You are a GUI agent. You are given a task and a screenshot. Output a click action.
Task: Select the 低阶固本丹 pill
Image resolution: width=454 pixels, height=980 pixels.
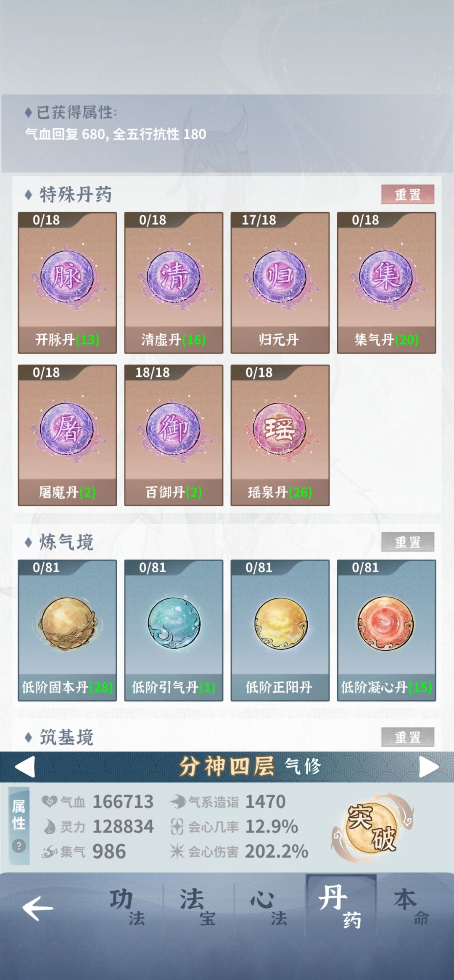tap(67, 630)
